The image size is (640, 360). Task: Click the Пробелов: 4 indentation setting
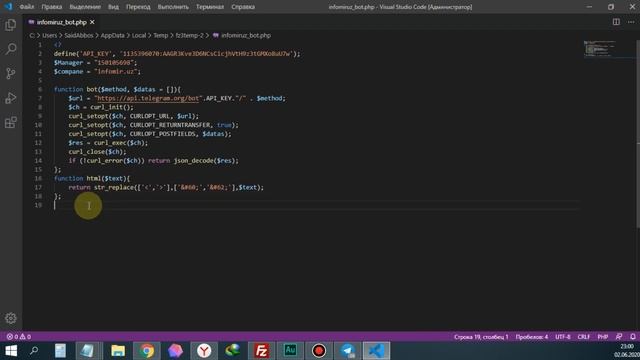(532, 337)
